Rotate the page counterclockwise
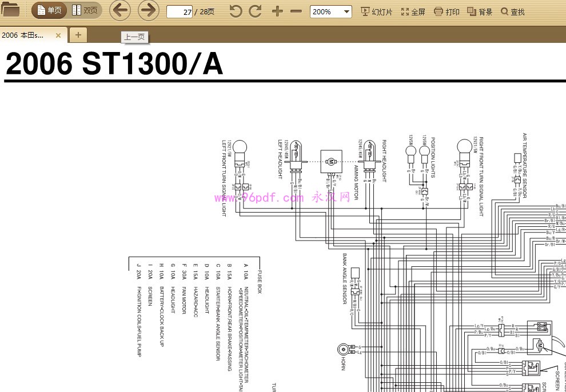The width and height of the screenshot is (566, 392). (x=236, y=11)
